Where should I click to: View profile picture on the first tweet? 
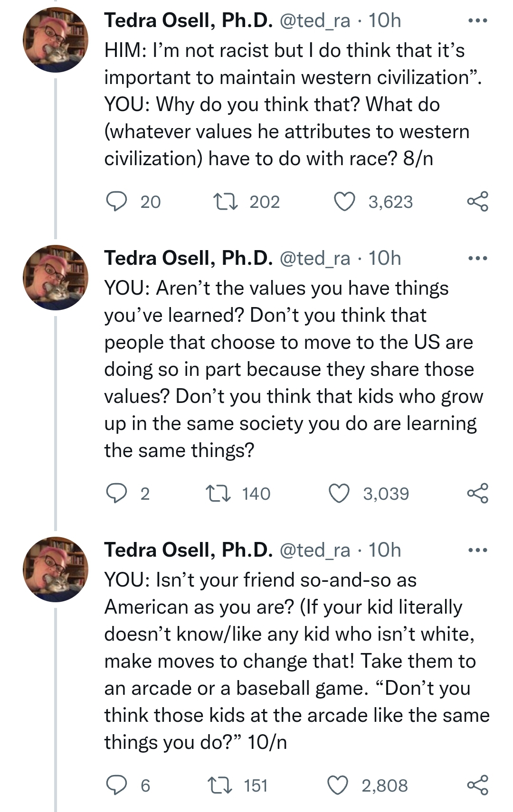(x=56, y=40)
